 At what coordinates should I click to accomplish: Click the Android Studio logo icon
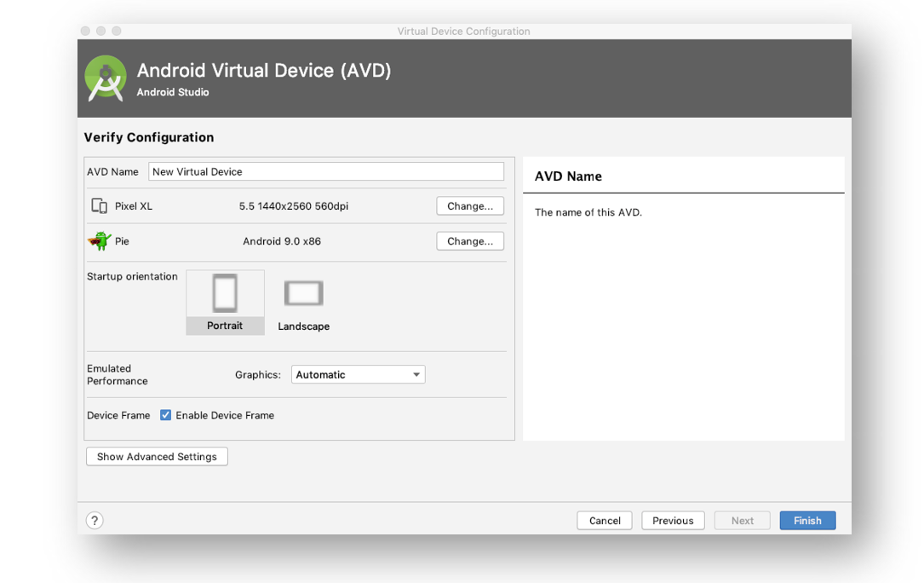(x=106, y=78)
